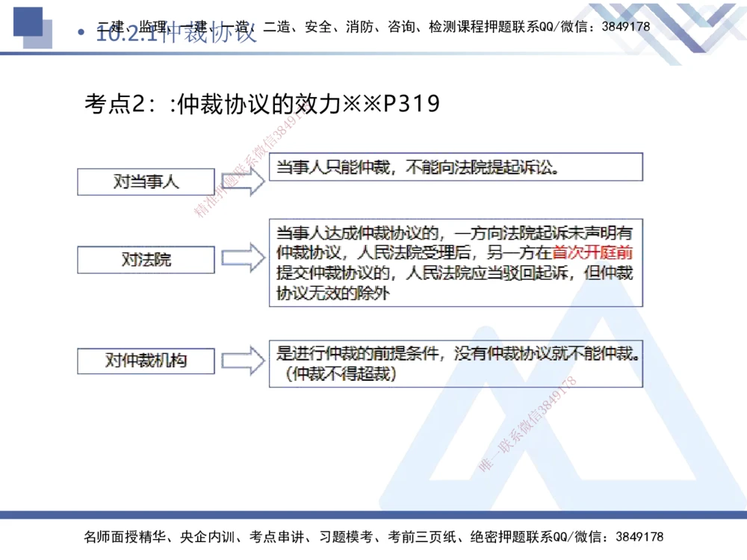Click the header contact line with QQ 3849178
Viewport: 747px width, 560px height.
tap(448, 26)
